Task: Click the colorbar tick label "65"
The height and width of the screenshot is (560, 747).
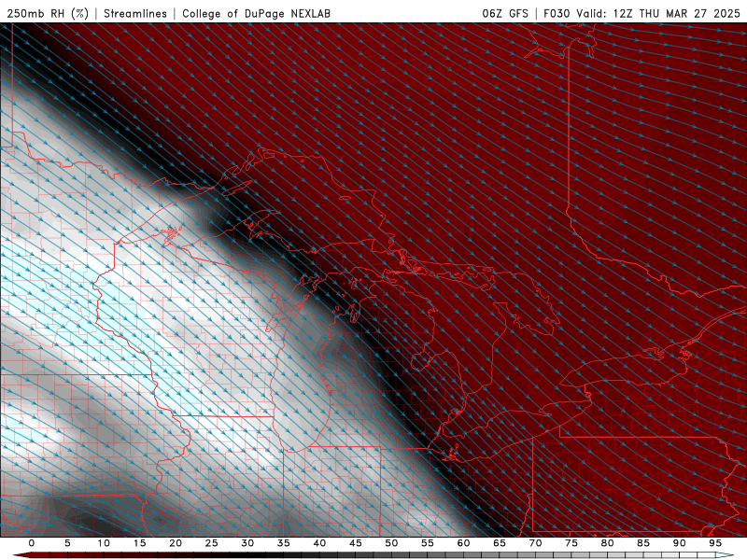Action: point(500,543)
